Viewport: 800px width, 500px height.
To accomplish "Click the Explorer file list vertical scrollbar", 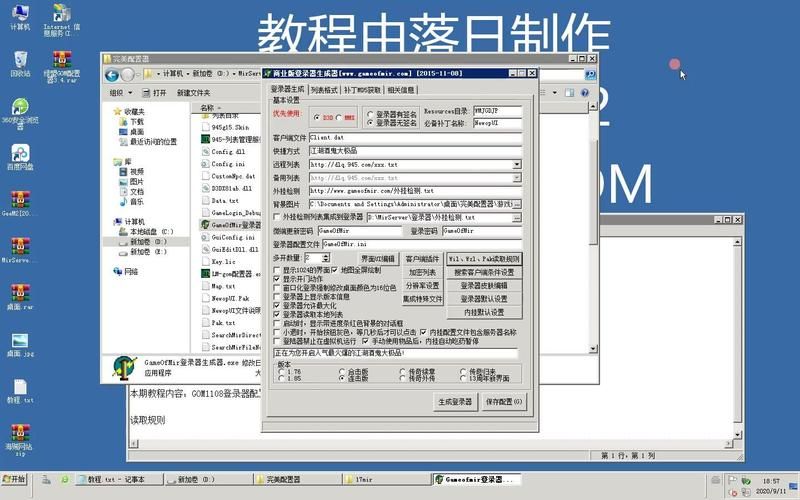I will [x=592, y=227].
